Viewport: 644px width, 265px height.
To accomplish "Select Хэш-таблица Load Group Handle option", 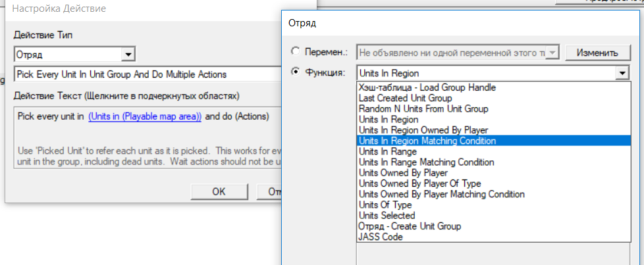I will (x=426, y=87).
